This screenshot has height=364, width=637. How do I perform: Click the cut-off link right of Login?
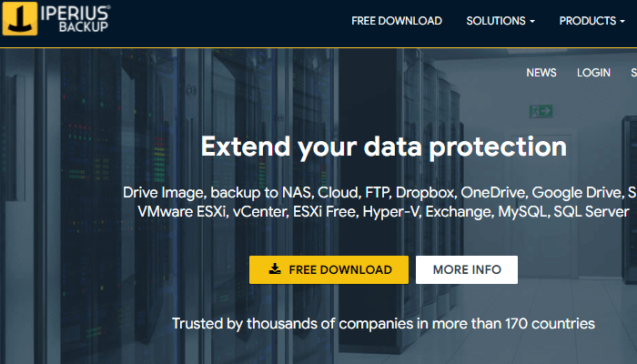click(x=632, y=73)
